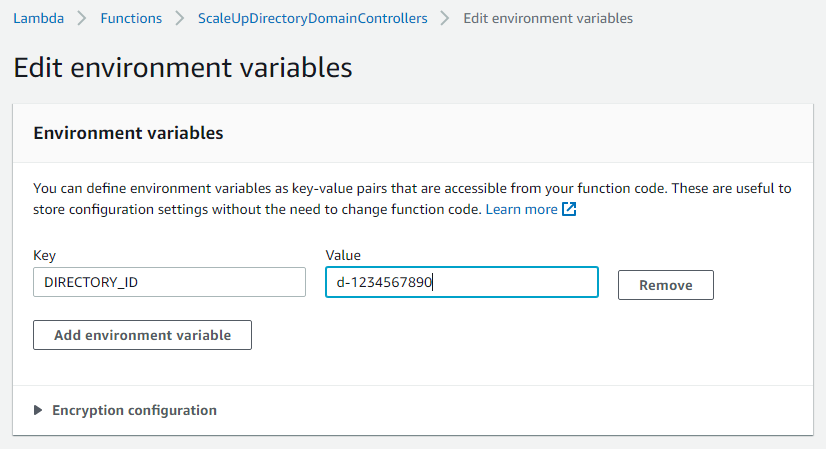The width and height of the screenshot is (826, 449).
Task: Click the Edit environment variables breadcrumb text
Action: click(x=547, y=18)
